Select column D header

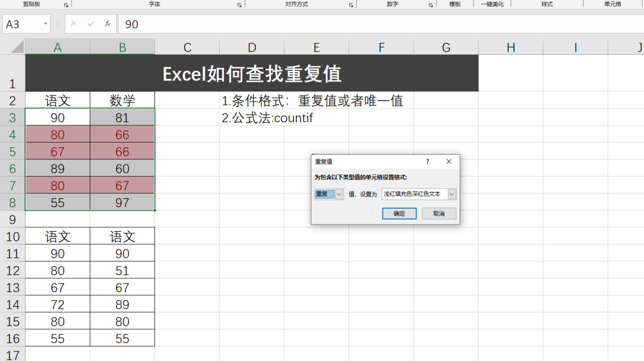[x=252, y=47]
